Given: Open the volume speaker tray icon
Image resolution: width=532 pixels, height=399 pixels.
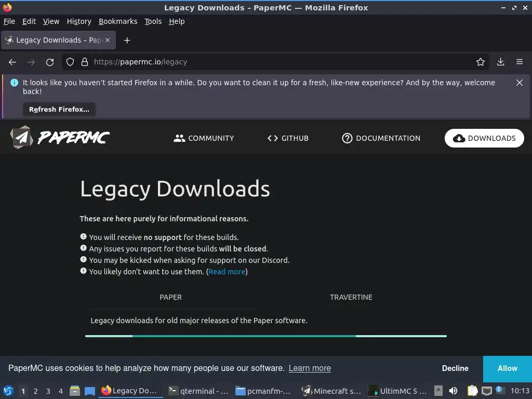Looking at the screenshot, I should point(453,391).
